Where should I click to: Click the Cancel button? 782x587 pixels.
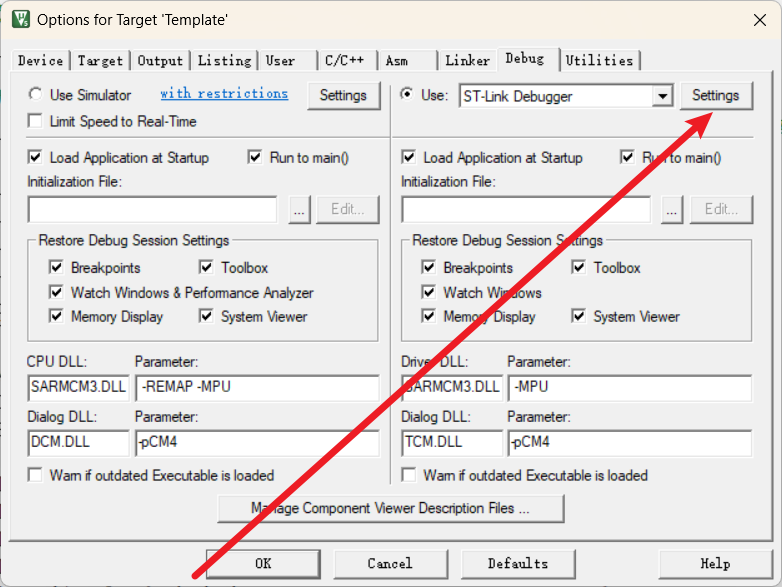[x=390, y=564]
